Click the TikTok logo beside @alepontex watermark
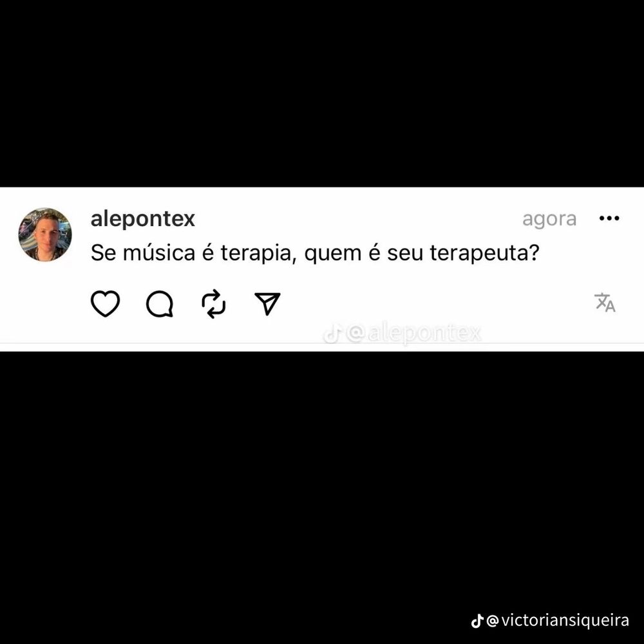Screen dimensions: 644x644 [332, 334]
